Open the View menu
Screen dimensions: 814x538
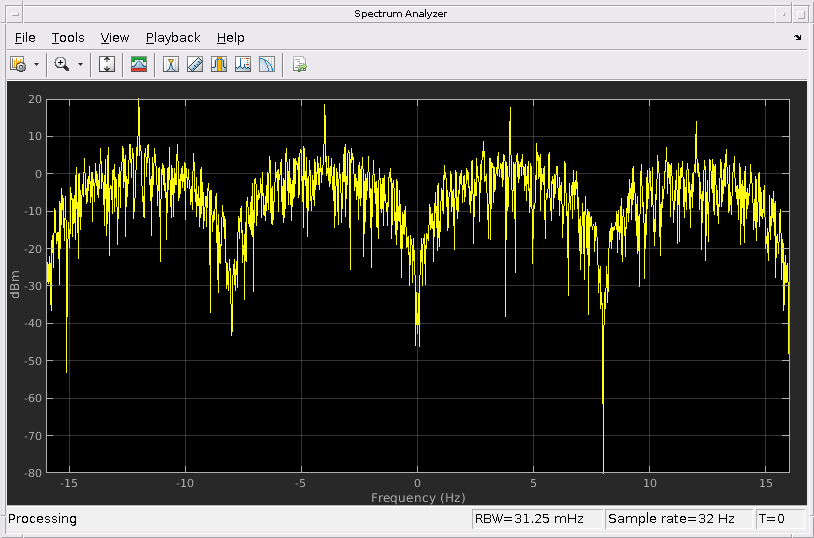(x=115, y=37)
